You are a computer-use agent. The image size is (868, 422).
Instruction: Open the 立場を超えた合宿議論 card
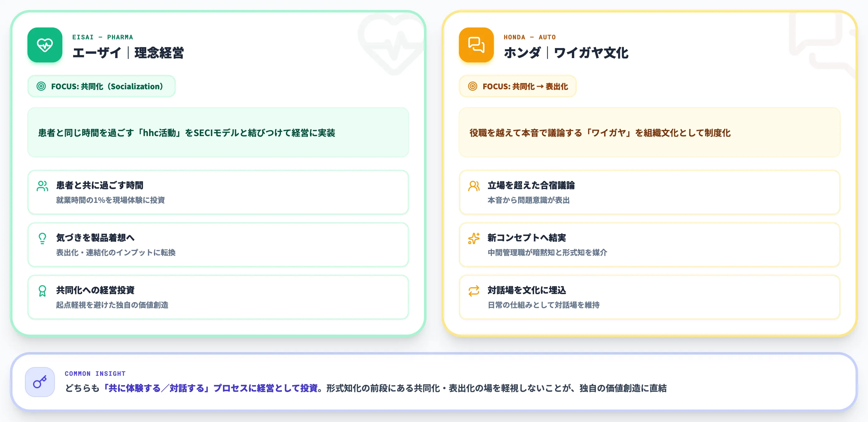[x=649, y=192]
